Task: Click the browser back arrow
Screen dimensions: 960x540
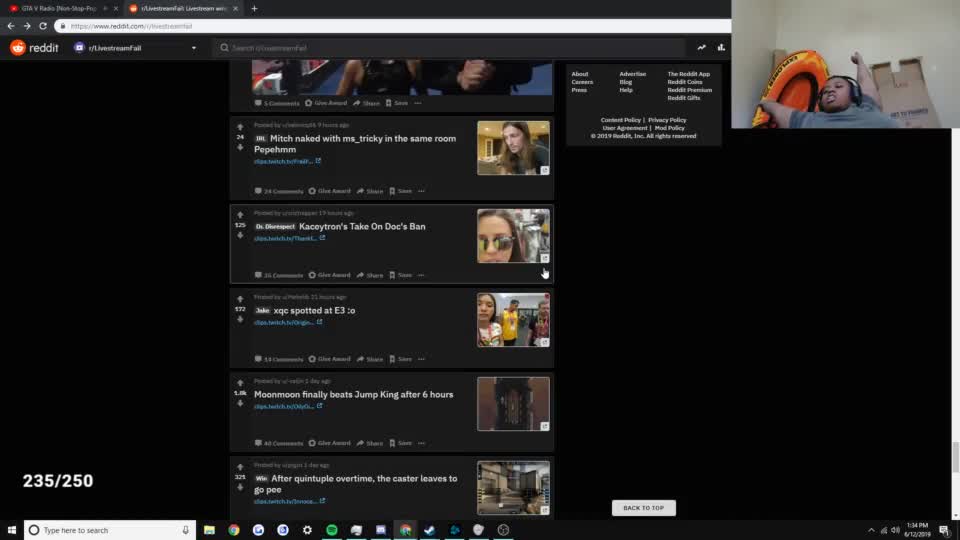Action: pos(10,26)
